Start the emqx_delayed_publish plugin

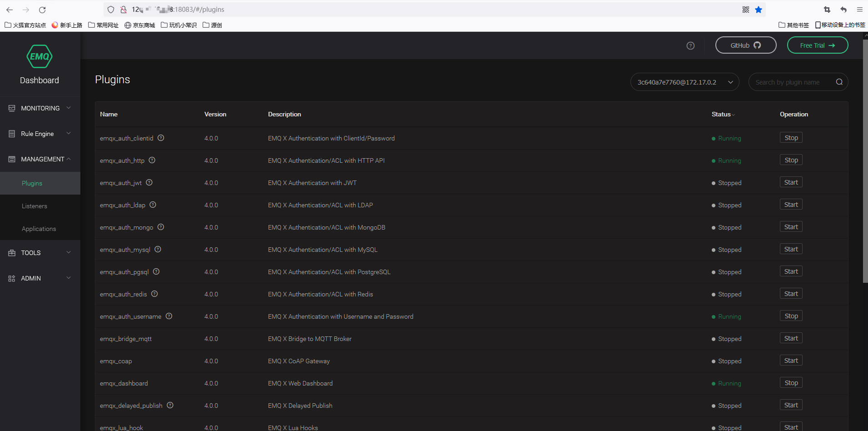point(791,405)
